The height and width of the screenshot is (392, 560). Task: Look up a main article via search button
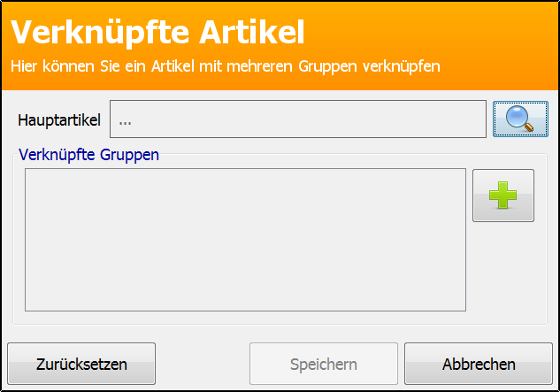520,119
